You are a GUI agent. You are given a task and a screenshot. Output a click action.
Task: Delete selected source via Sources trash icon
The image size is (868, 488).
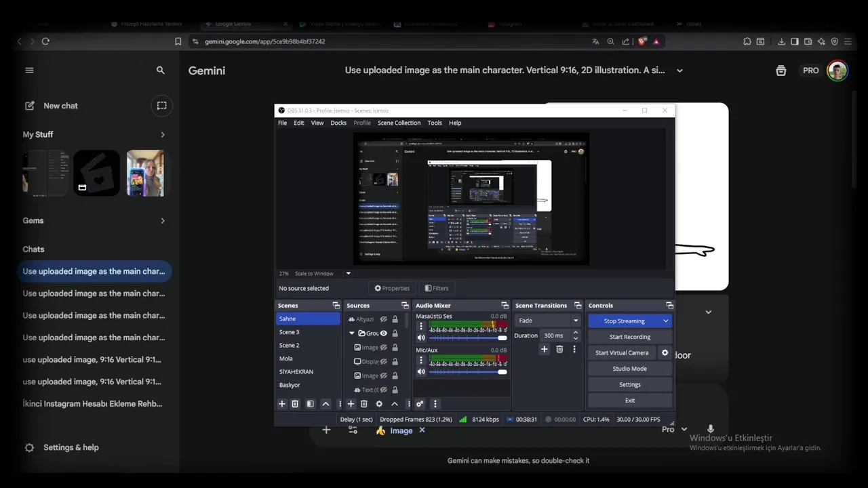(363, 404)
